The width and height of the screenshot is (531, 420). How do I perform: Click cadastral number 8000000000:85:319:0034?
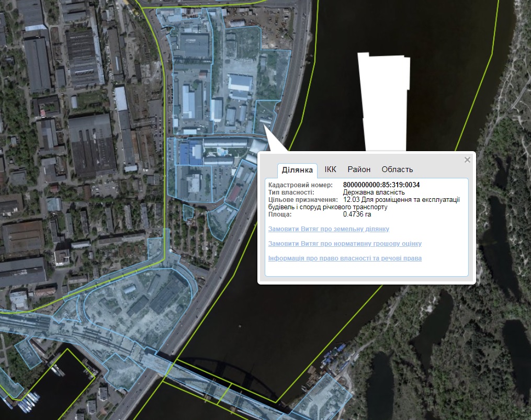pos(381,185)
